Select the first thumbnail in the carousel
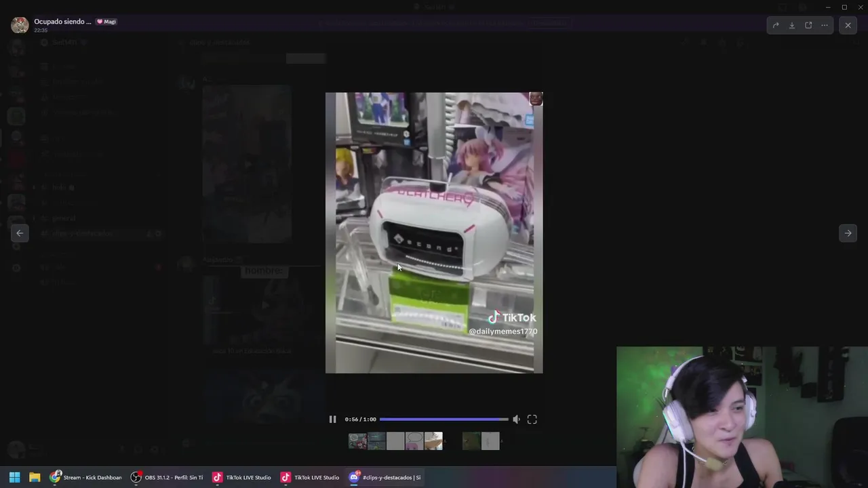Image resolution: width=868 pixels, height=488 pixels. pos(357,441)
